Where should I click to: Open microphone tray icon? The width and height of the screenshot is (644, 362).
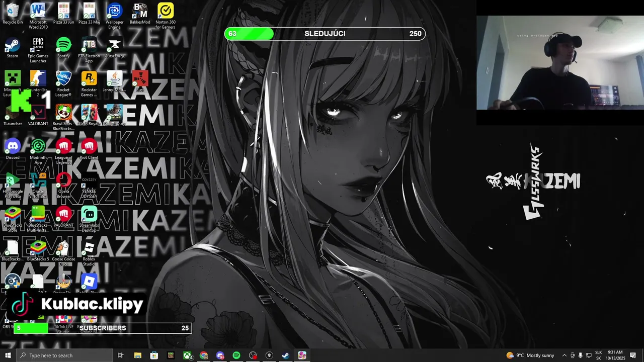(x=581, y=355)
